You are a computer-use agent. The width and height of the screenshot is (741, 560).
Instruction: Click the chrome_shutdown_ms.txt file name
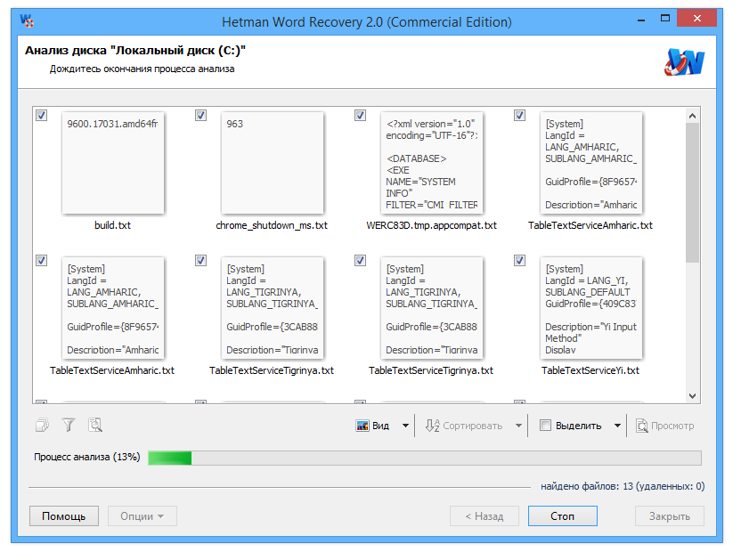(x=272, y=225)
